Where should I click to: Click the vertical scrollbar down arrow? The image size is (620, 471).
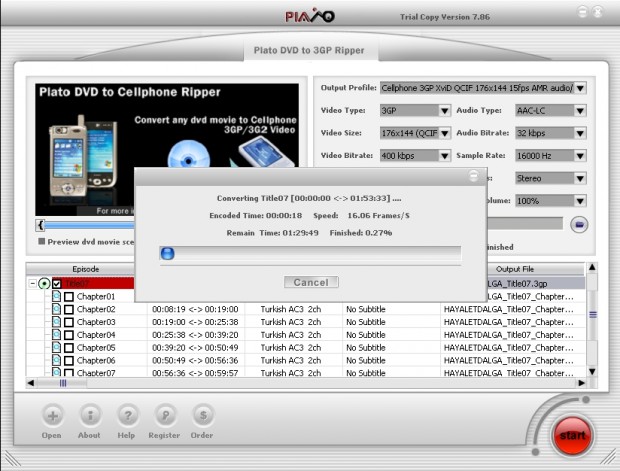point(592,371)
